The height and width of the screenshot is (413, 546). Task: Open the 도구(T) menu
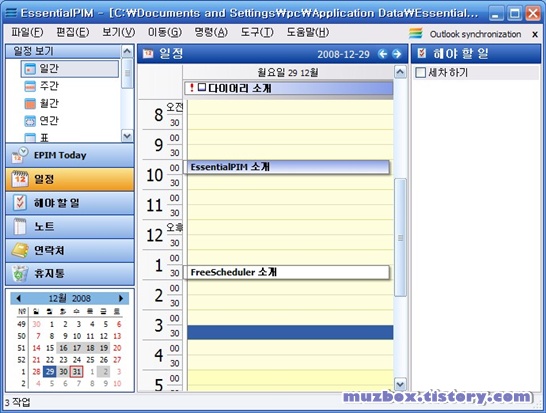tap(257, 32)
